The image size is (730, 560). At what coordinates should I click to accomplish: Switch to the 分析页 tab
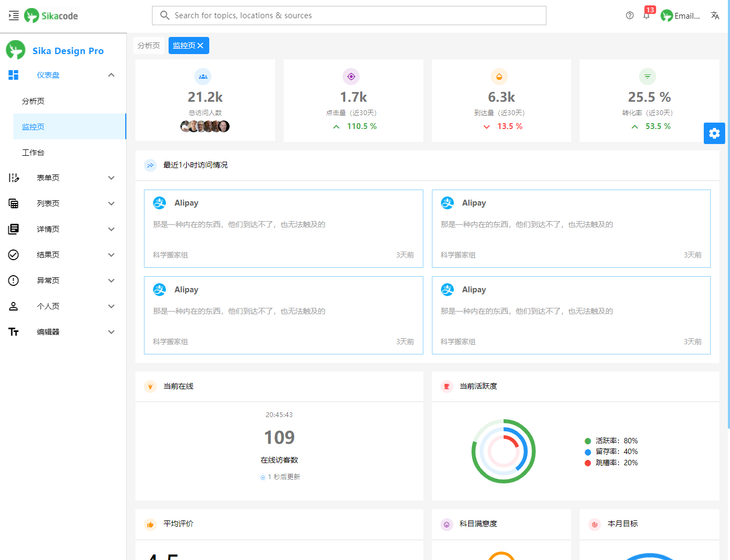pos(149,46)
